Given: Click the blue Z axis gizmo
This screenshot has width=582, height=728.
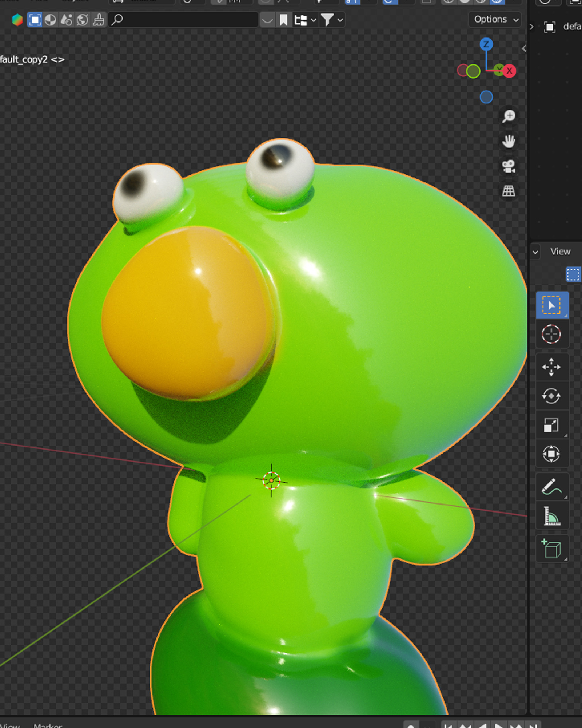Looking at the screenshot, I should coord(486,44).
